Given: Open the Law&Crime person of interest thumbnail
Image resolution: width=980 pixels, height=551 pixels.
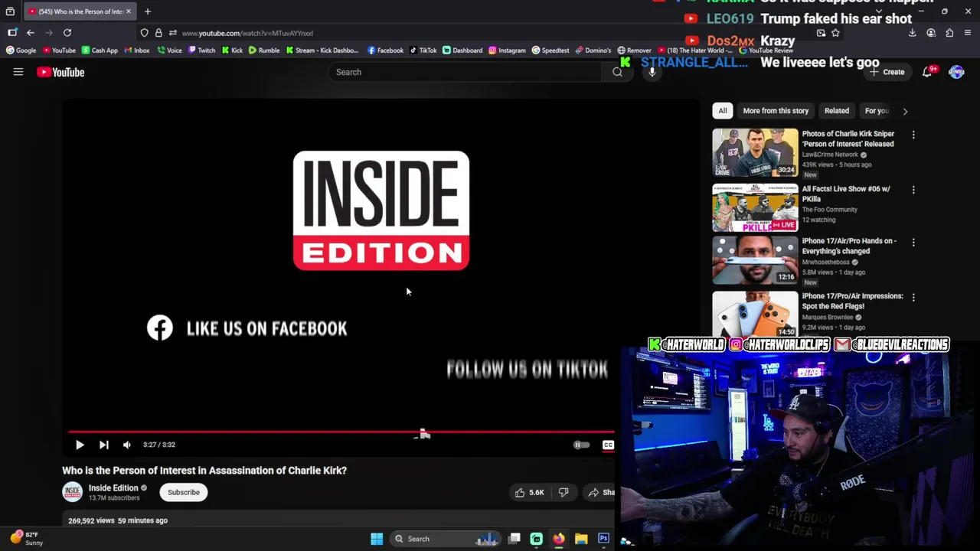Looking at the screenshot, I should (755, 152).
